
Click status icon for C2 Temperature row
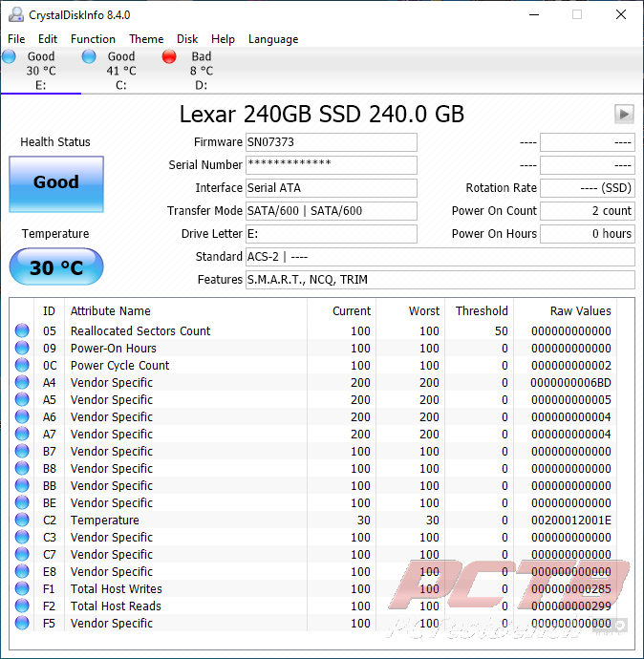click(22, 521)
